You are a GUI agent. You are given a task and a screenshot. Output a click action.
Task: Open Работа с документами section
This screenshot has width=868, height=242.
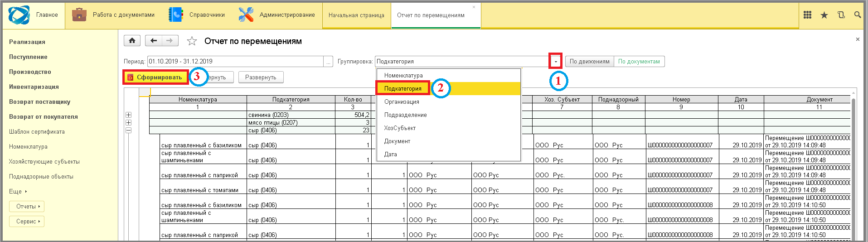pos(113,15)
